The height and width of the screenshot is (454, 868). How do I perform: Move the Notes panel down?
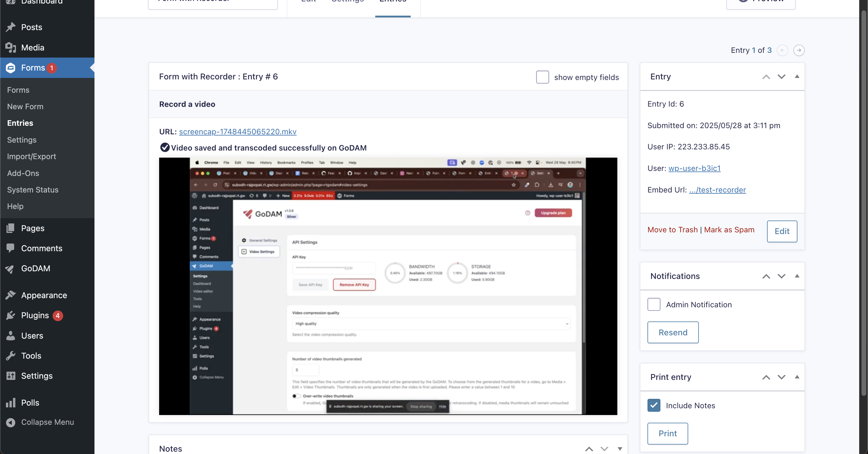pyautogui.click(x=605, y=449)
